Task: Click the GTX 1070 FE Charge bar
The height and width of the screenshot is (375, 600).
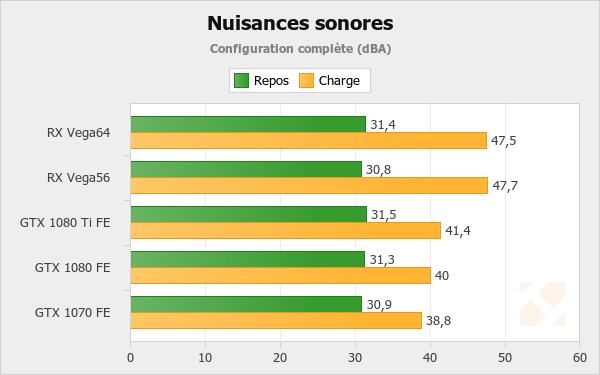Action: pyautogui.click(x=276, y=320)
